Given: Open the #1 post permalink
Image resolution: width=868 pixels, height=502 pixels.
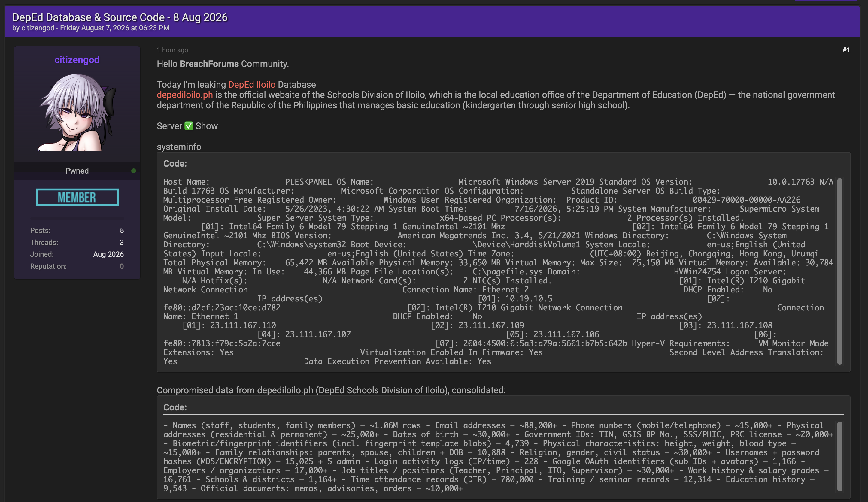Looking at the screenshot, I should tap(846, 50).
